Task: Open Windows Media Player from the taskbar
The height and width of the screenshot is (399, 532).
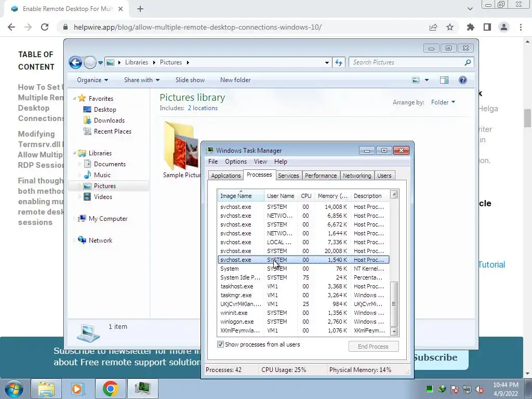Action: 78,389
